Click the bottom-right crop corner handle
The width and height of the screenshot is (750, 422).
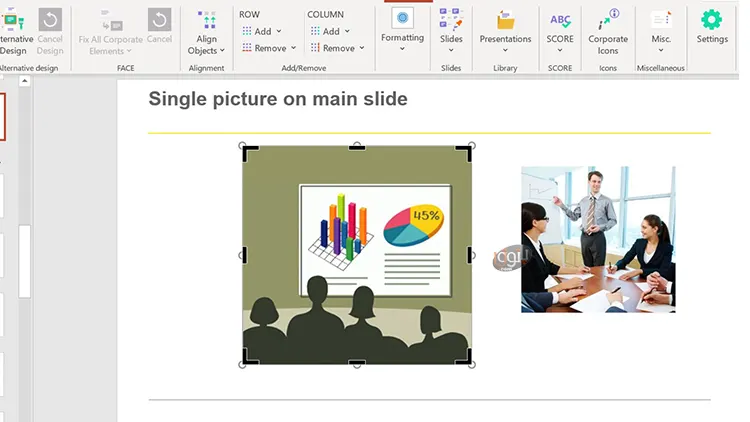466,358
